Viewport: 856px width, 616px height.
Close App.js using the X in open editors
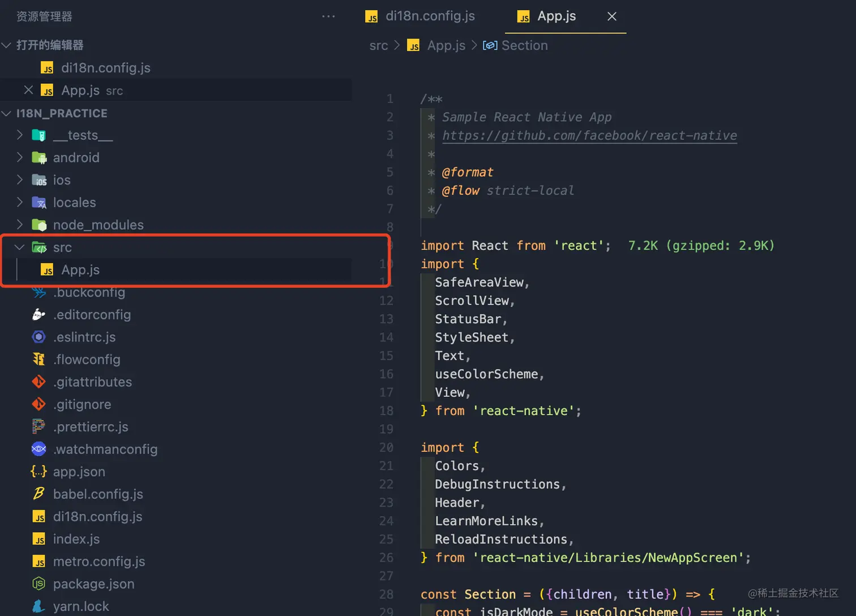point(28,90)
